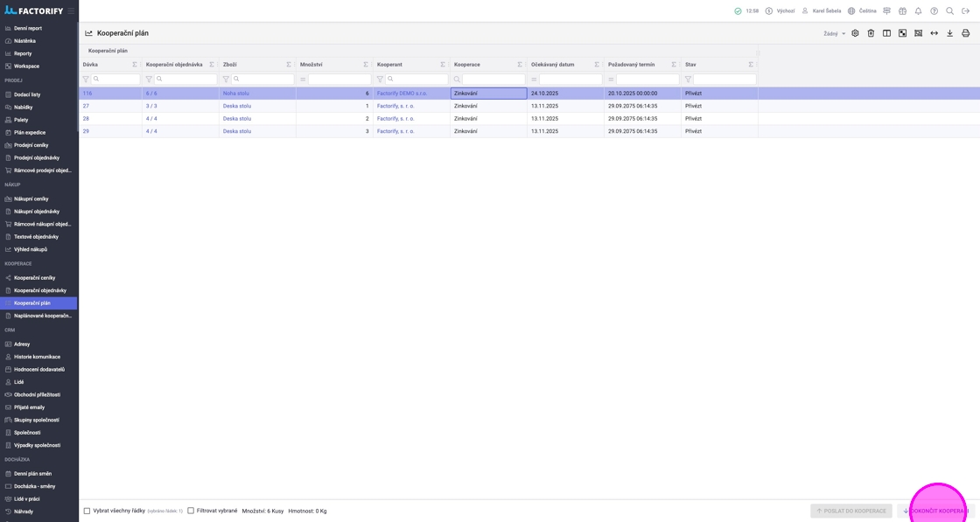Open 3 / 3 order link
Viewport: 980px width, 522px height.
click(151, 106)
